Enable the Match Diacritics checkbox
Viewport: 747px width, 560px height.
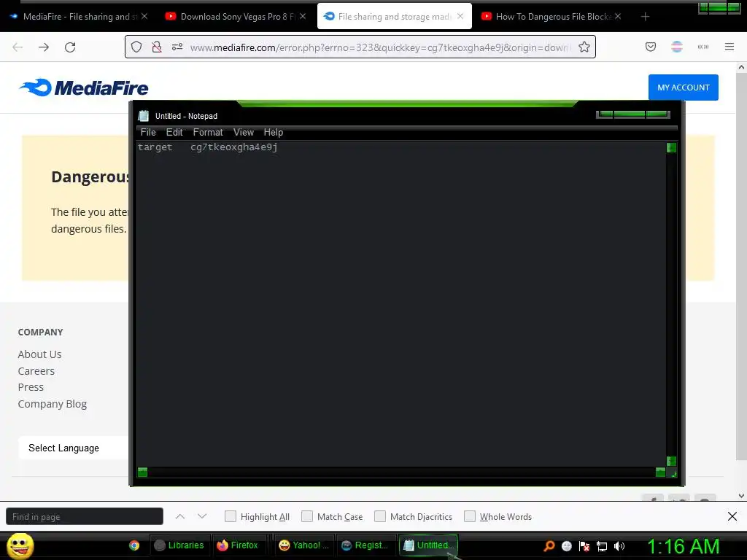(x=379, y=516)
